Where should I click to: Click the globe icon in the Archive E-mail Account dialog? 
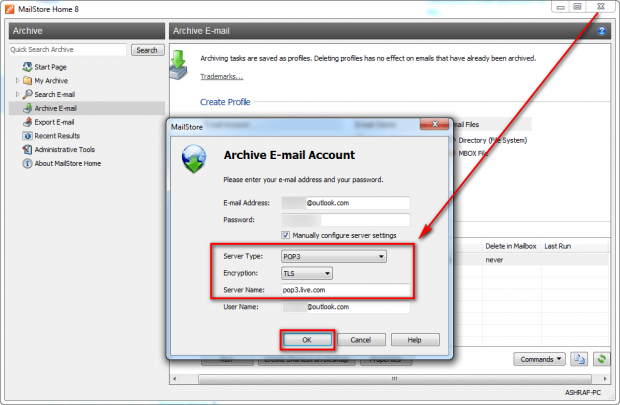194,159
